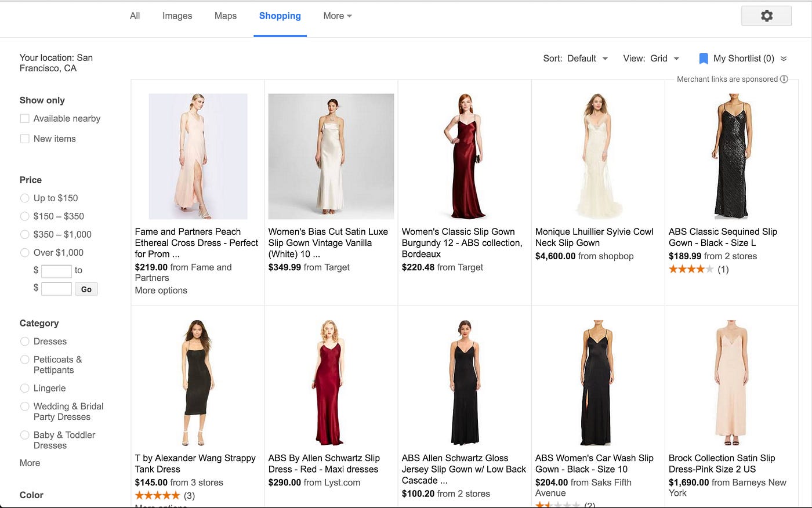This screenshot has width=812, height=508.
Task: Select the Up to $150 price option
Action: click(x=24, y=198)
